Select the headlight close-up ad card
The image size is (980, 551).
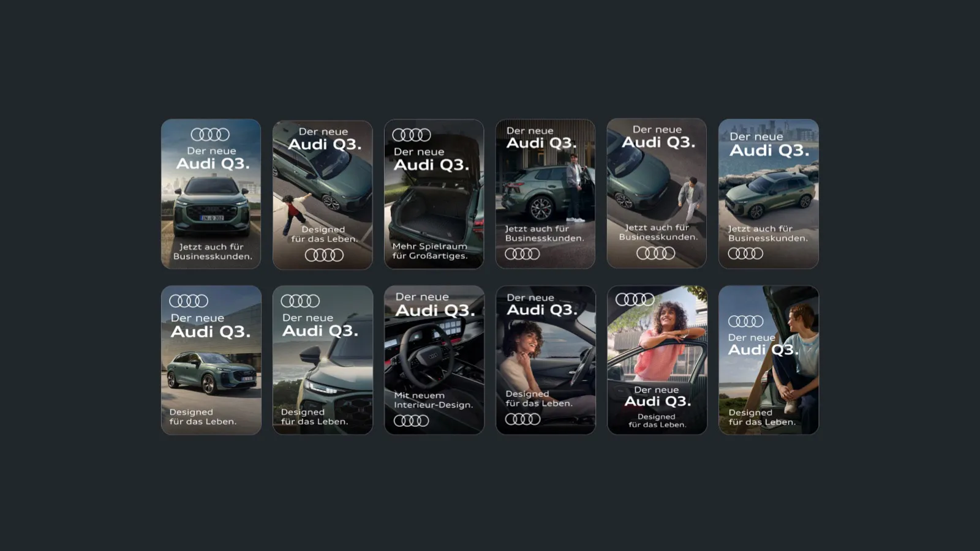coord(322,360)
